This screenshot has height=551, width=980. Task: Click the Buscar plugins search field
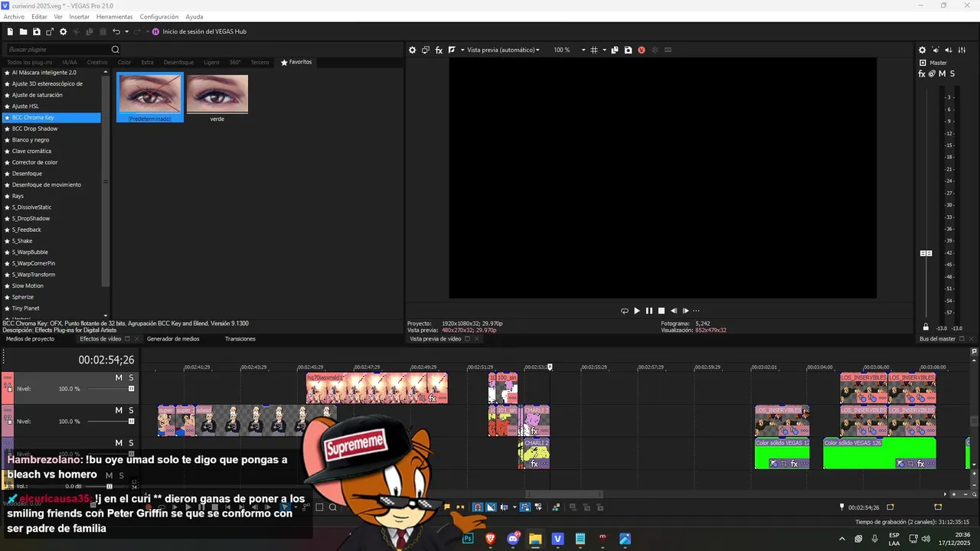coord(57,50)
